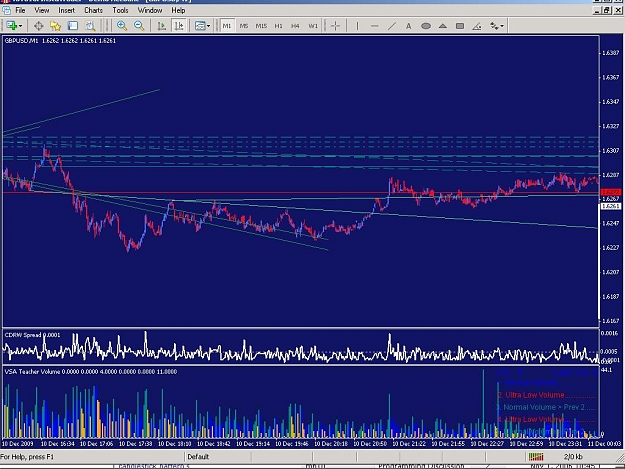Select the Trend by Angle tool
625x469 pixels.
(477, 26)
